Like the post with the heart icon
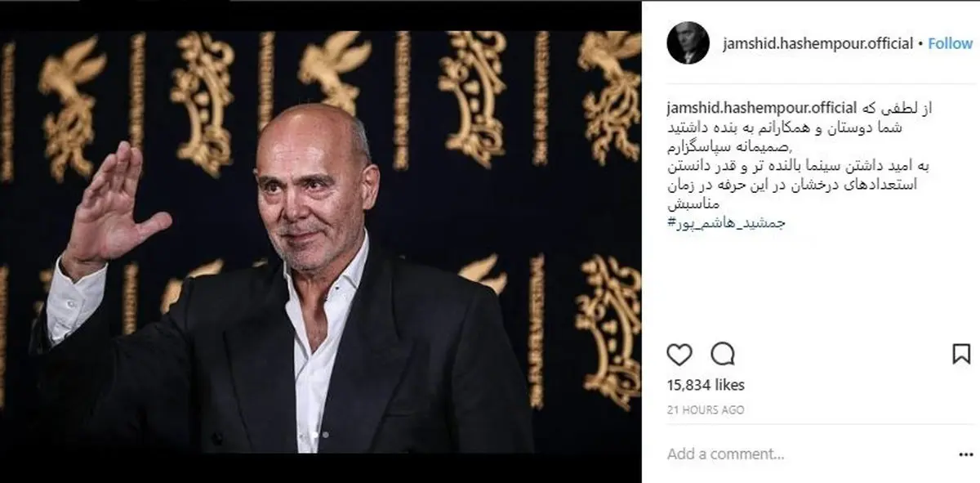The width and height of the screenshot is (980, 483). (679, 354)
